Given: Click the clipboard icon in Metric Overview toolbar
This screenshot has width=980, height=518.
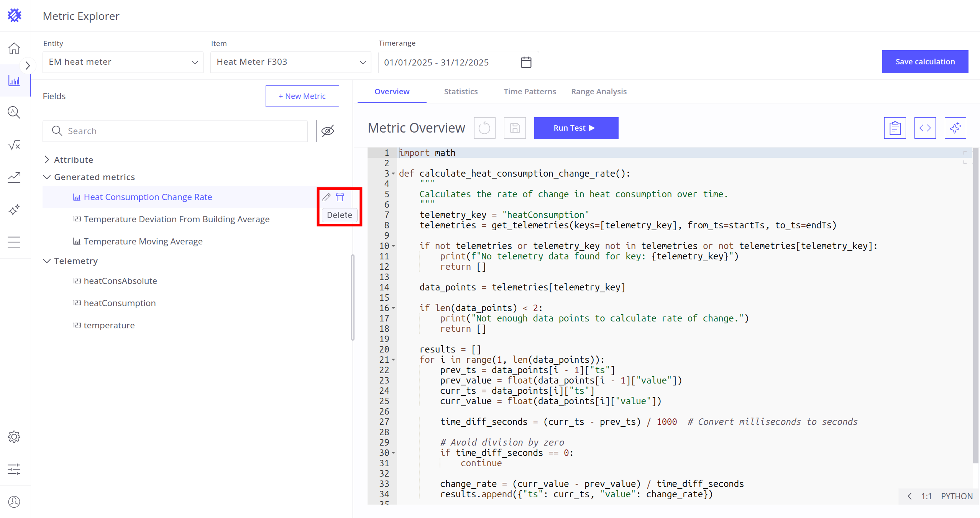Looking at the screenshot, I should [x=895, y=128].
